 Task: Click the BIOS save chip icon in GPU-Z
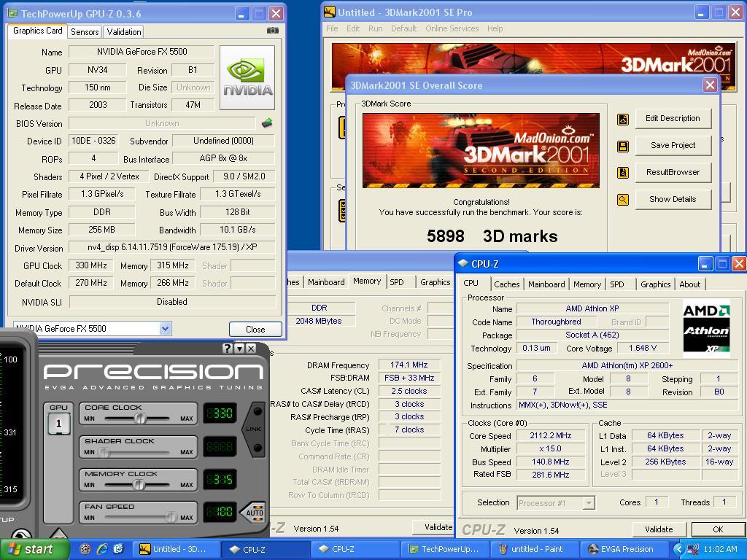pyautogui.click(x=267, y=122)
